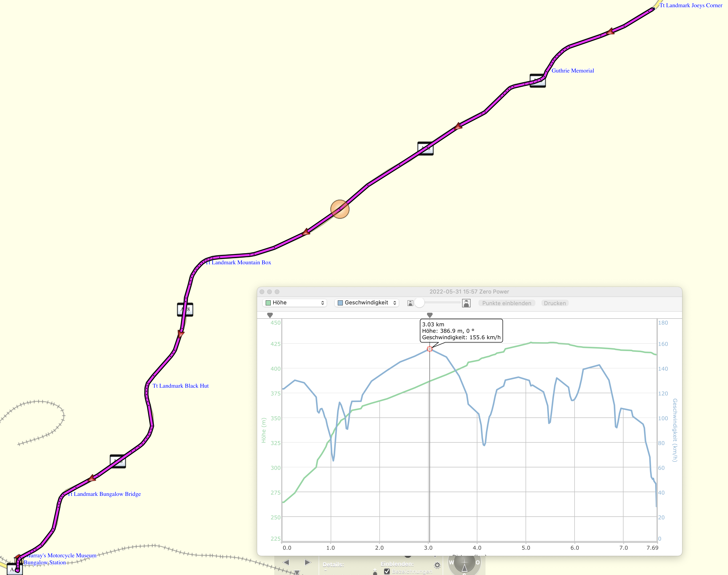Select the Tt Landmark Black Hut label
Viewport: 728px width, 575px height.
181,386
